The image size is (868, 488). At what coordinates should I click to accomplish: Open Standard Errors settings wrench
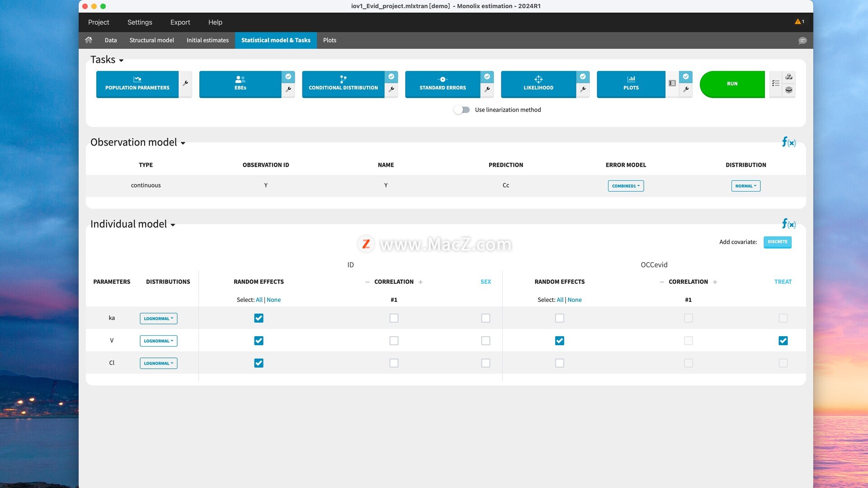(x=487, y=89)
